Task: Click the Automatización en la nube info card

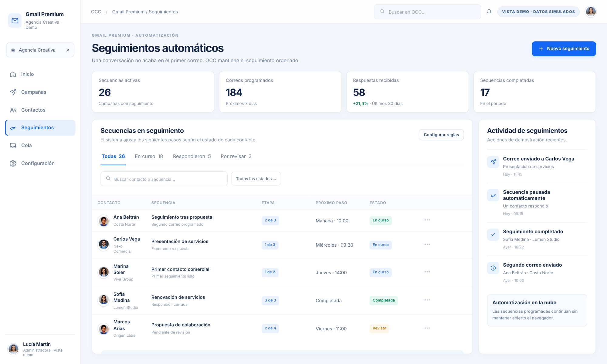Action: pyautogui.click(x=537, y=310)
